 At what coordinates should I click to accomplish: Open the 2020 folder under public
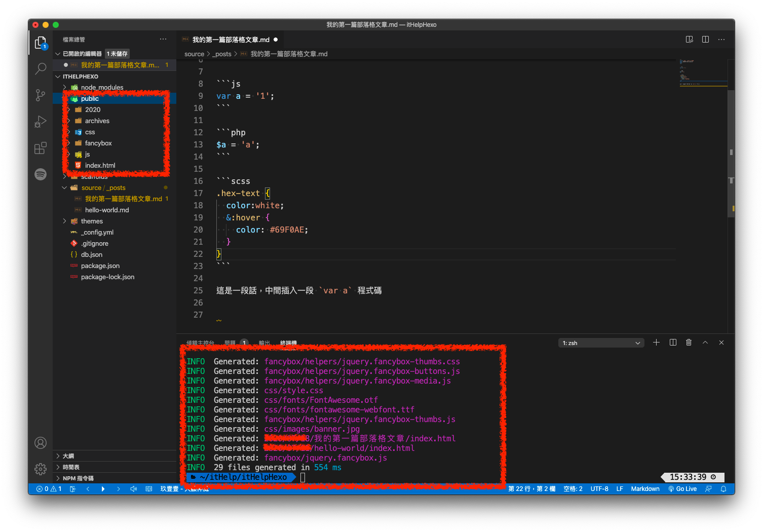(x=115, y=110)
